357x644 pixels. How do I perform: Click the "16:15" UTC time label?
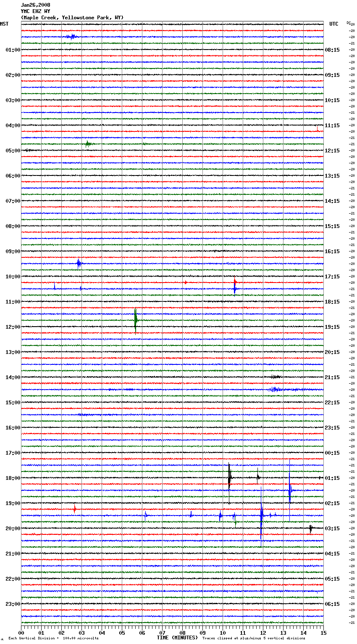[x=332, y=251]
